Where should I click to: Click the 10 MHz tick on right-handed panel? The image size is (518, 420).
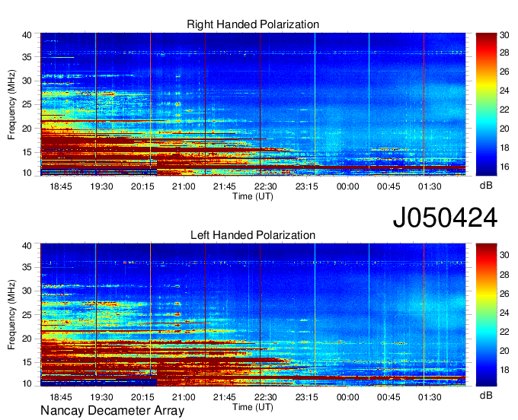pos(27,173)
